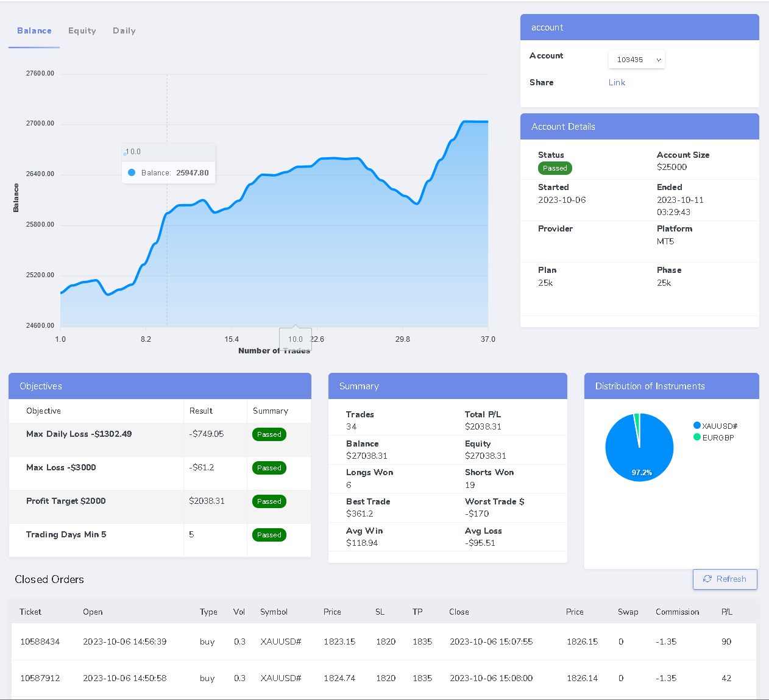This screenshot has height=700, width=769.
Task: Switch to the Daily tab
Action: pyautogui.click(x=124, y=30)
